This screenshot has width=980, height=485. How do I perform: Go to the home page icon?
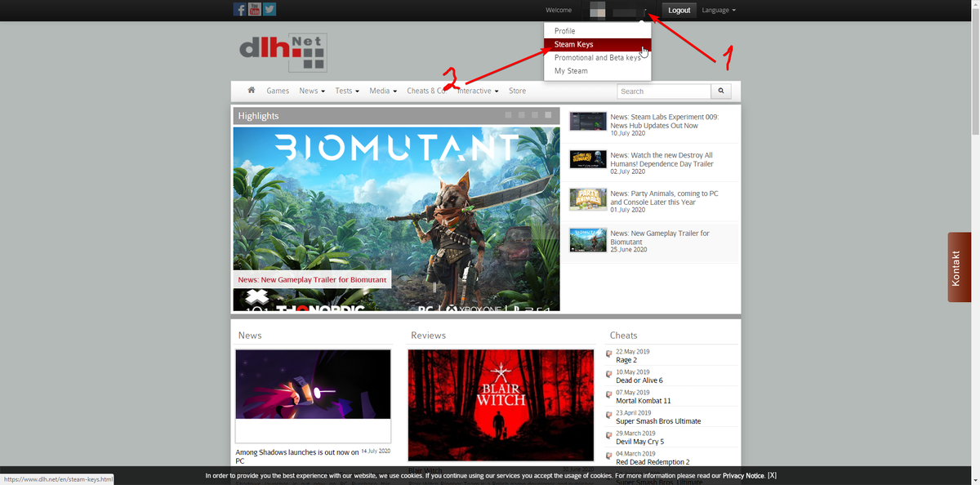pos(252,91)
